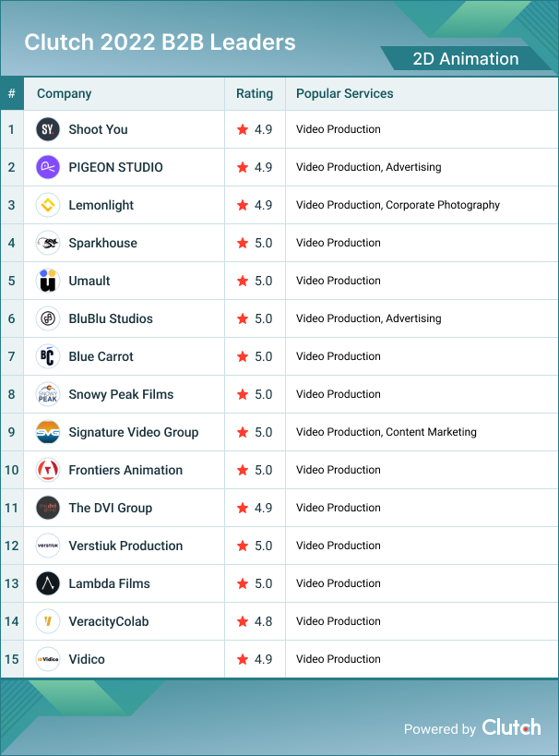The width and height of the screenshot is (559, 756).
Task: Click the Lemonlight yellow logo icon
Action: [48, 205]
